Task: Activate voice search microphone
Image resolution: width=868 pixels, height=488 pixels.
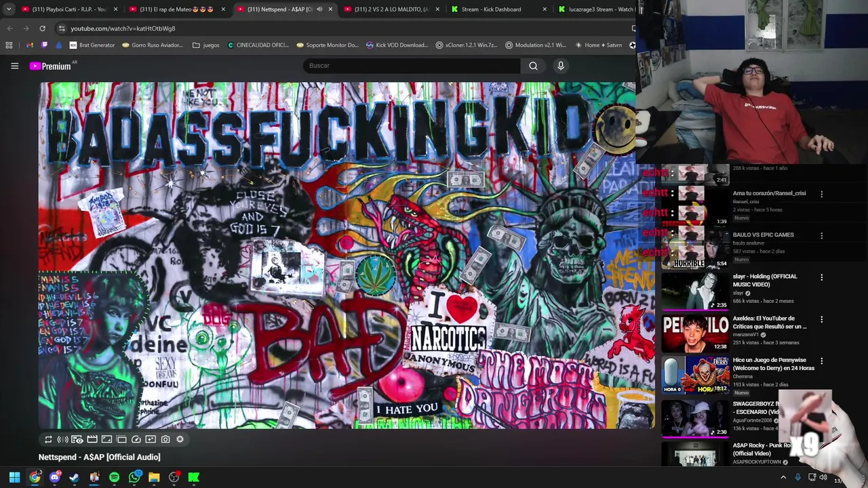Action: click(x=560, y=66)
